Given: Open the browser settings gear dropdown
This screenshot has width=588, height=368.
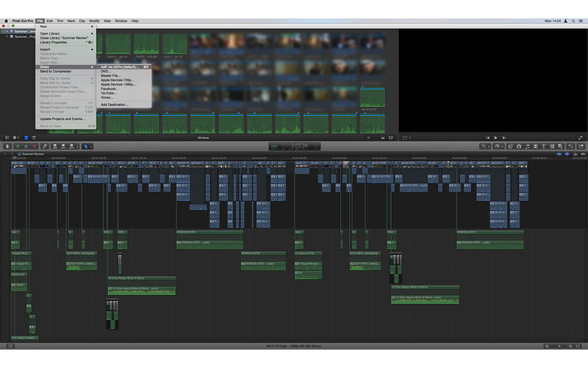Looking at the screenshot, I should (x=15, y=138).
